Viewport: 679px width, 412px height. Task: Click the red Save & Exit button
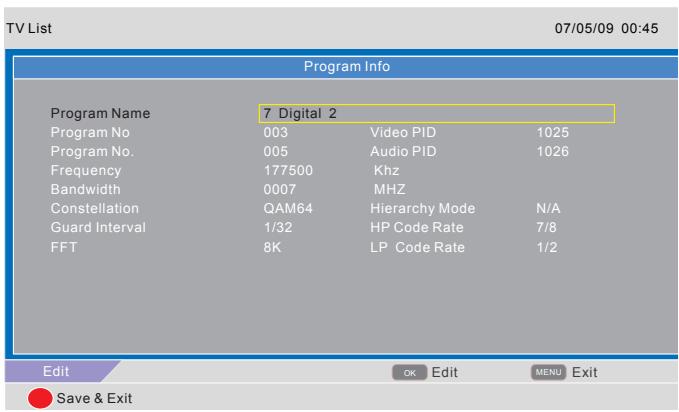(40, 398)
